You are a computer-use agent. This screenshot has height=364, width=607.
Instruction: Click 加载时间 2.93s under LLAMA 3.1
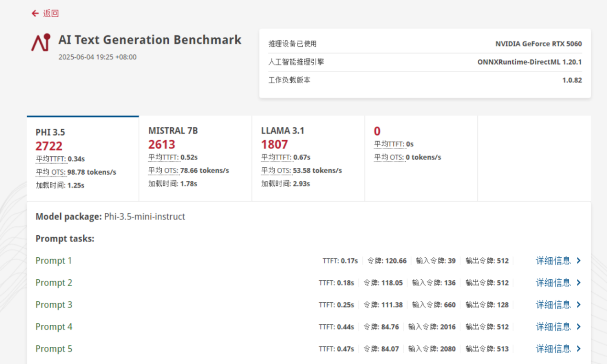pyautogui.click(x=286, y=183)
